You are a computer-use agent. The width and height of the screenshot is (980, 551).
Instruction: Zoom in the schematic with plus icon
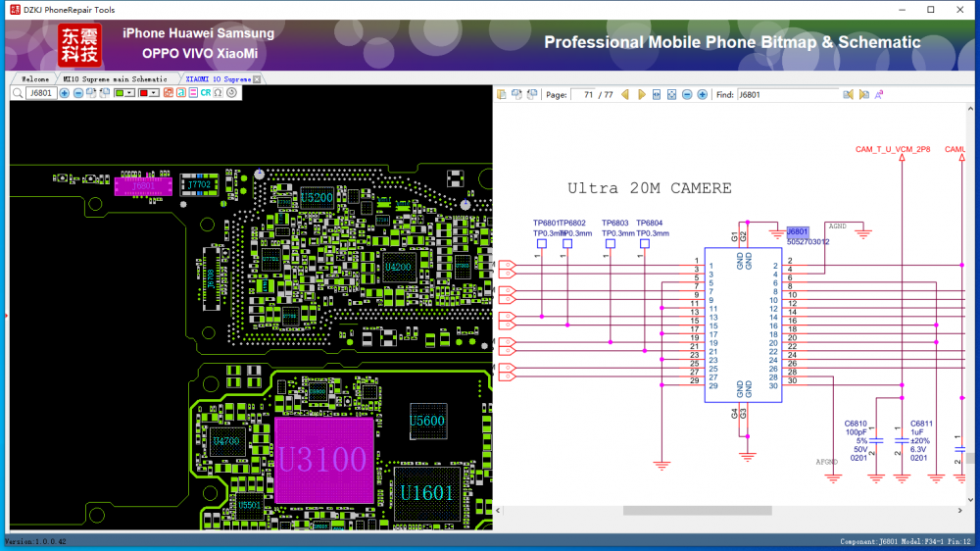tap(702, 95)
